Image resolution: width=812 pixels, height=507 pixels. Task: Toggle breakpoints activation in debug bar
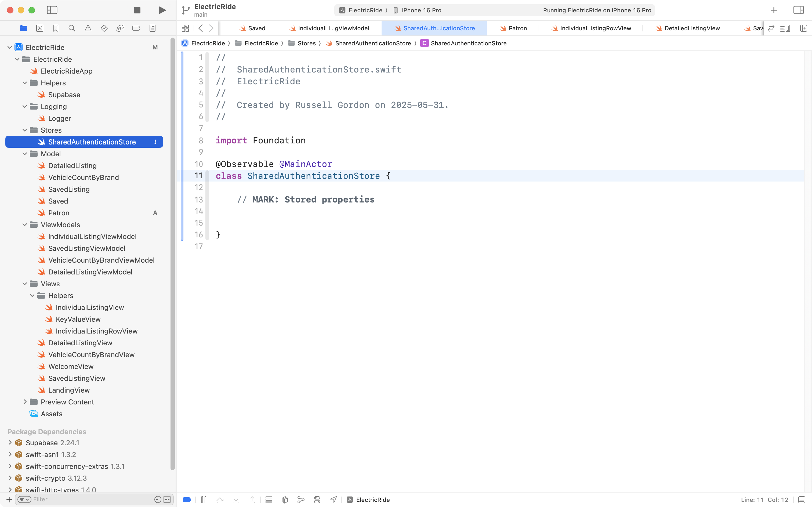pos(187,500)
